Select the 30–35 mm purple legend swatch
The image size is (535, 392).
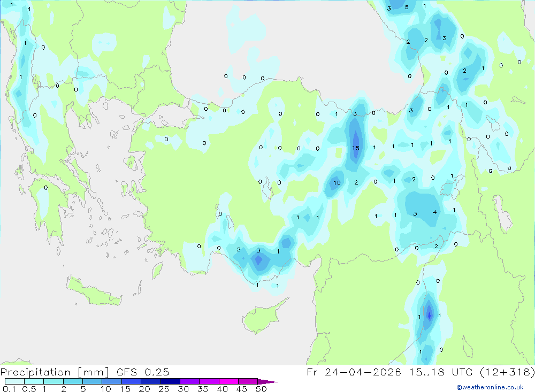(189, 381)
